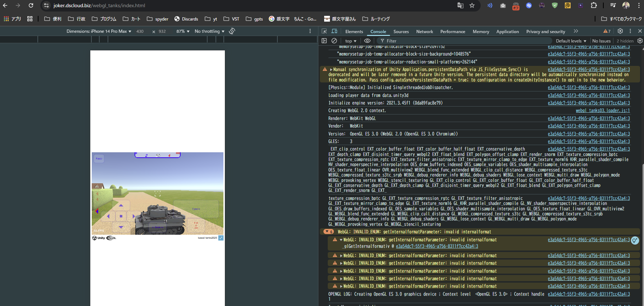Open the webgl_tanks03.loader.js:1 source link
This screenshot has height=306, width=644.
point(603,111)
